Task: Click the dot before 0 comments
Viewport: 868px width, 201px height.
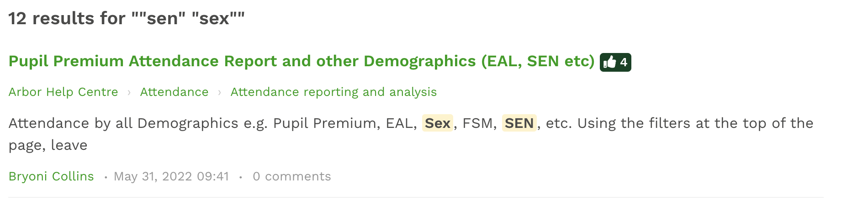Action: tap(241, 177)
